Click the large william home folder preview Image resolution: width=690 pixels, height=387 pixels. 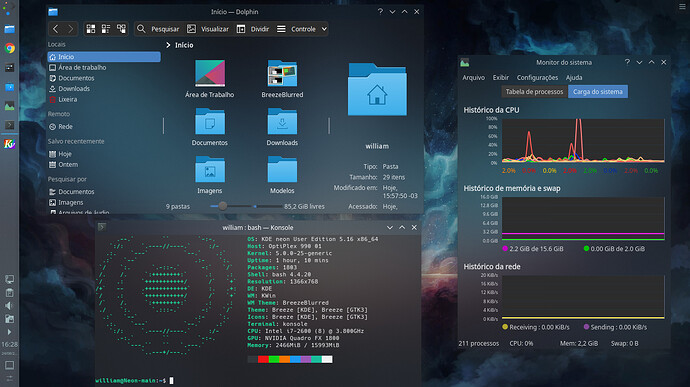click(x=377, y=89)
